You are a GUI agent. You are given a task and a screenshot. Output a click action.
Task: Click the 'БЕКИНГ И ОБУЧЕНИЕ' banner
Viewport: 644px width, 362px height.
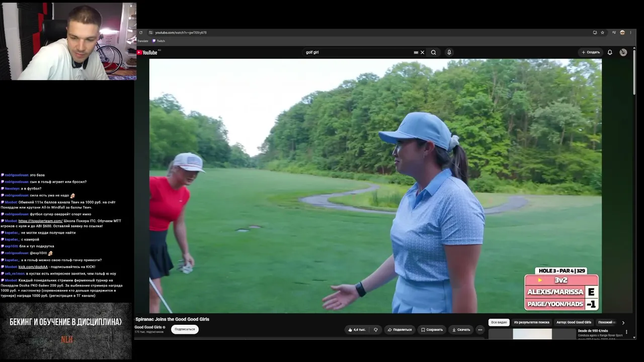tap(66, 331)
